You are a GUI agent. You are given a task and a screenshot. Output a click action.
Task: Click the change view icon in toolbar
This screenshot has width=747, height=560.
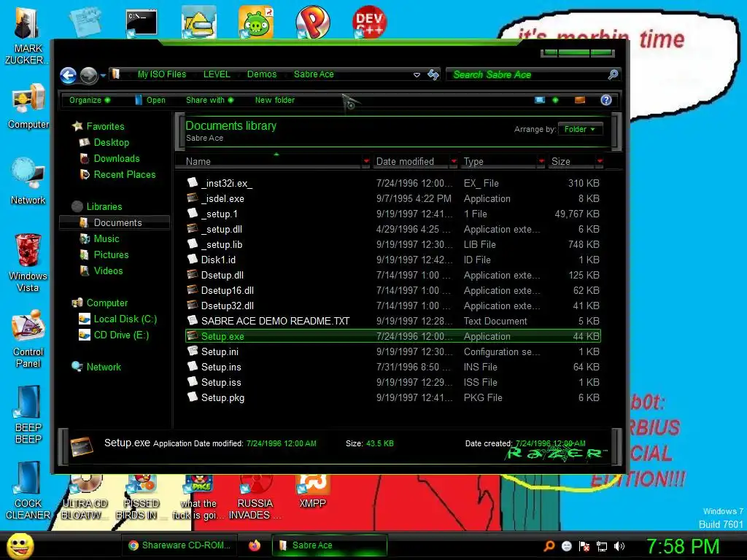[x=540, y=100]
